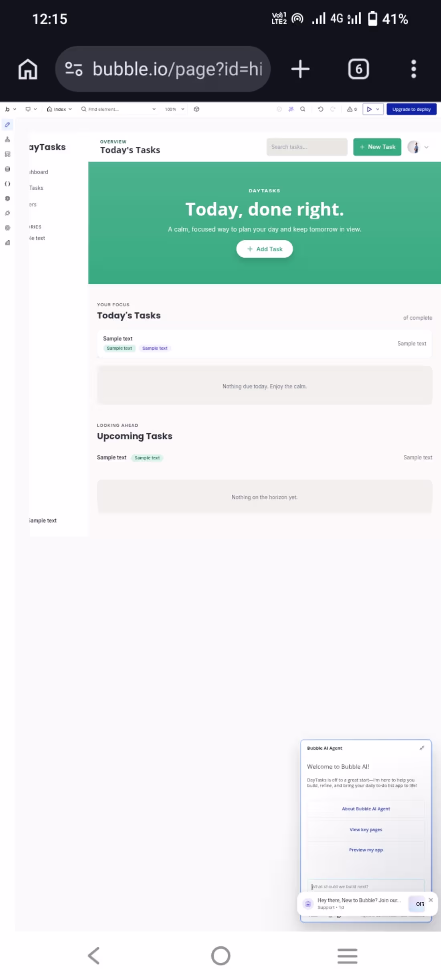Viewport: 441px width, 980px height.
Task: Select the Design tab pencil icon
Action: [7, 125]
